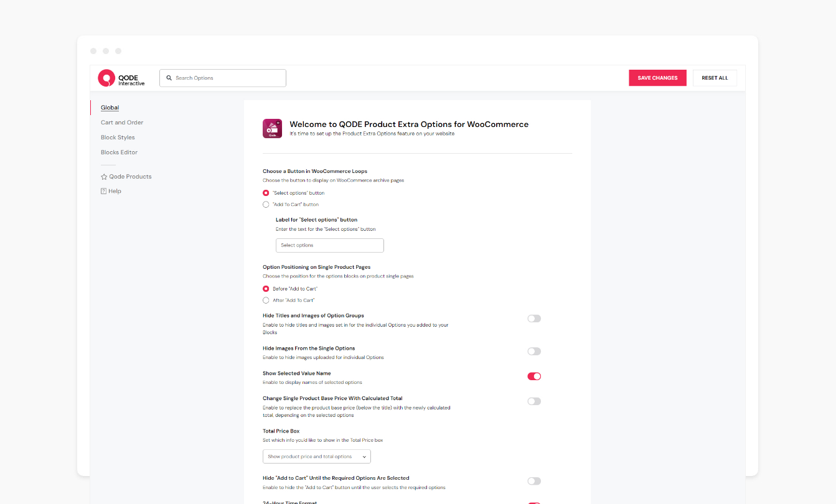The image size is (836, 504).
Task: Click the Save Changes button
Action: 657,78
